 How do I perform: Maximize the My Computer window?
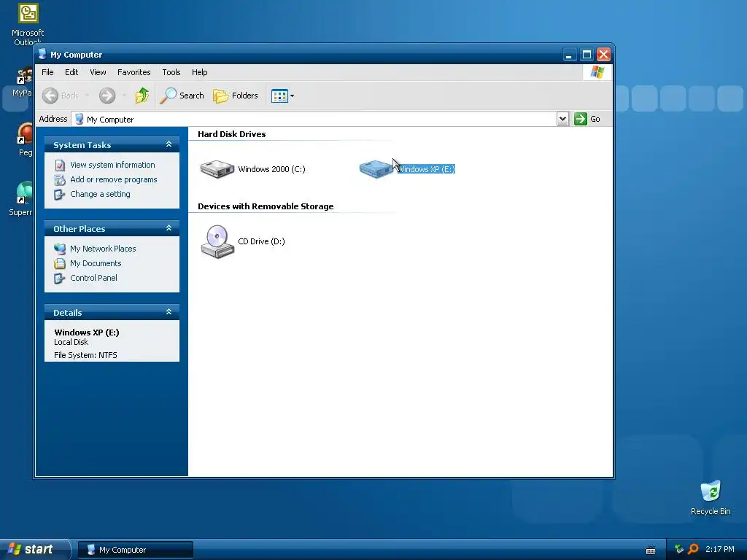[587, 54]
